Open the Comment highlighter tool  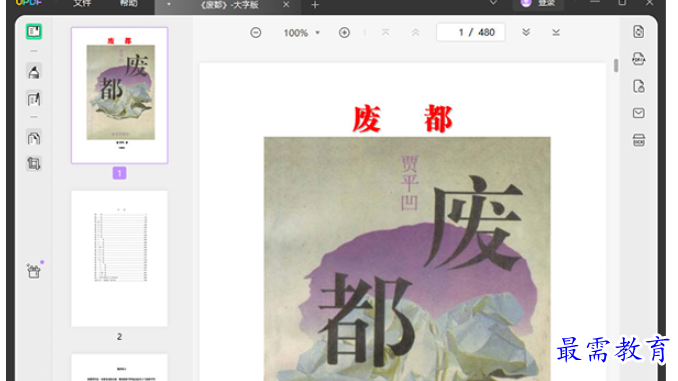[x=34, y=72]
